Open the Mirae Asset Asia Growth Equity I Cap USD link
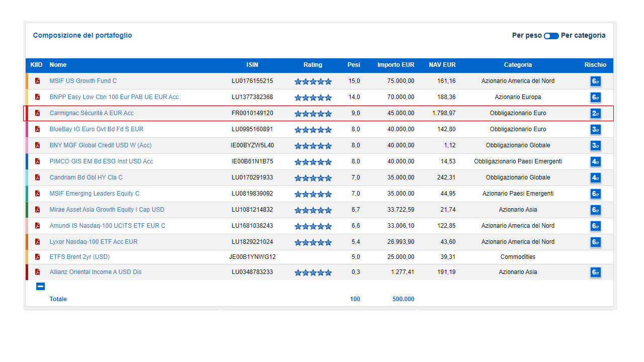The image size is (644, 362). coord(107,210)
